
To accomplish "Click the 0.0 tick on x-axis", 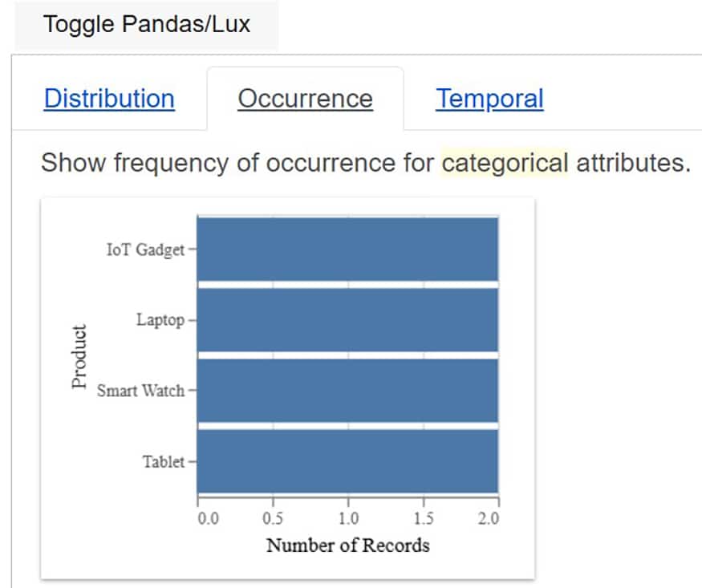I will point(208,519).
